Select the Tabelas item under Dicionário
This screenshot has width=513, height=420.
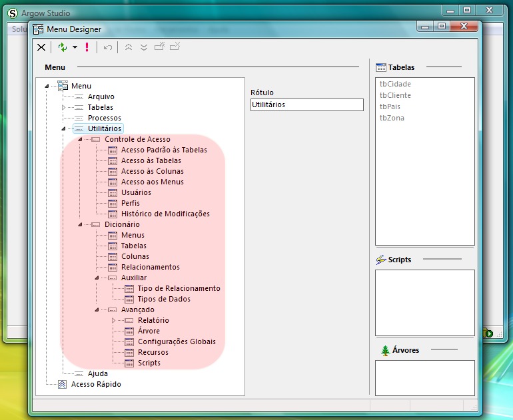[x=134, y=246]
